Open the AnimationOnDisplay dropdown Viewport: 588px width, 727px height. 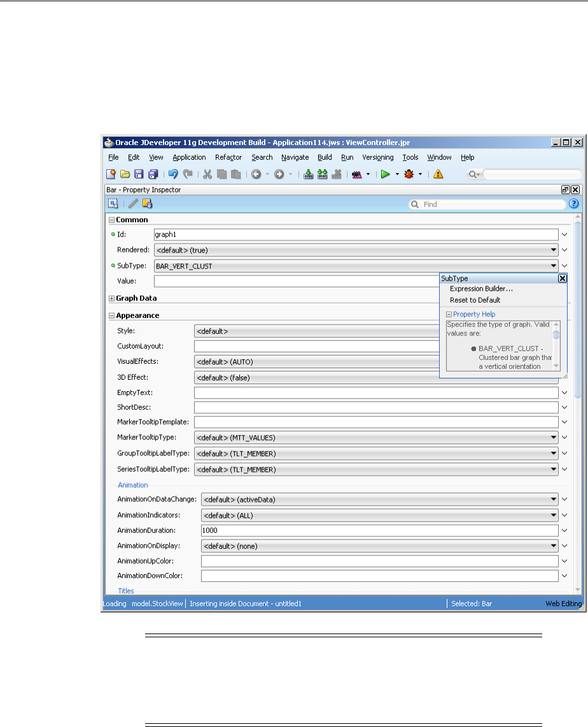554,546
